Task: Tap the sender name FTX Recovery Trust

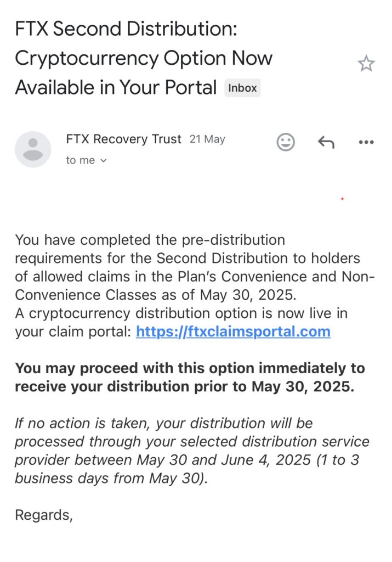Action: 123,139
